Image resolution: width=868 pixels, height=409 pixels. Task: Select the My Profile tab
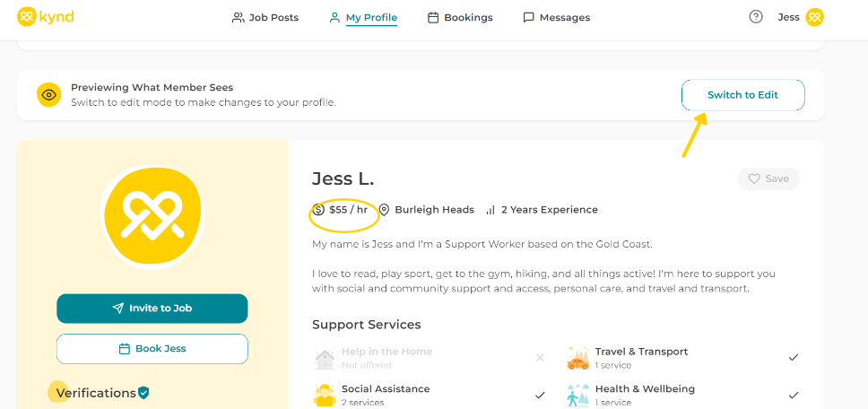[363, 17]
